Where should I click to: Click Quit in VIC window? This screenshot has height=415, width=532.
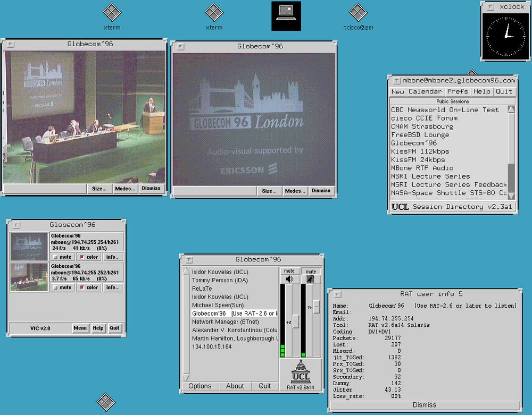(x=114, y=328)
